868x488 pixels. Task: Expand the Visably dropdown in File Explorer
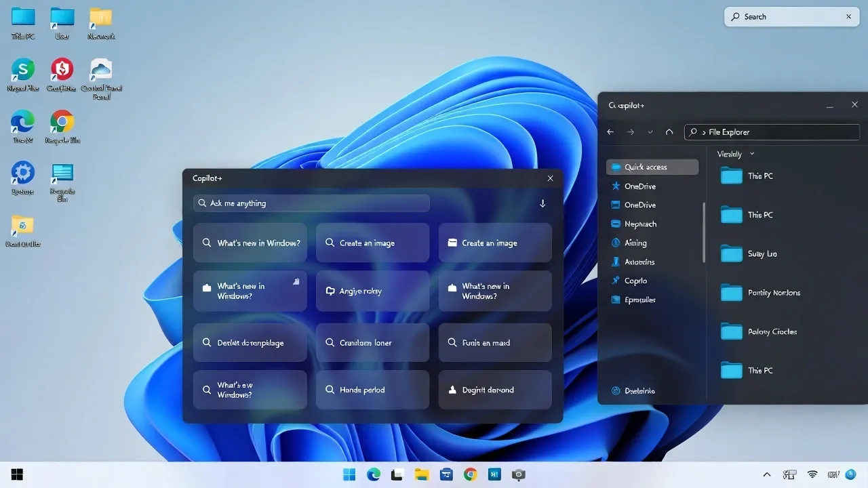pyautogui.click(x=752, y=155)
